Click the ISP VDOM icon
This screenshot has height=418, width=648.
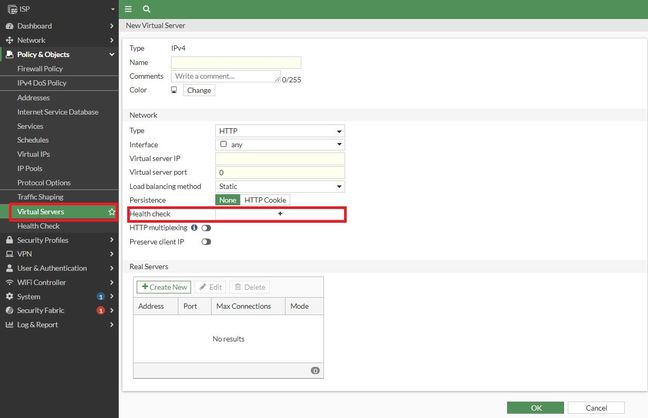pos(12,9)
